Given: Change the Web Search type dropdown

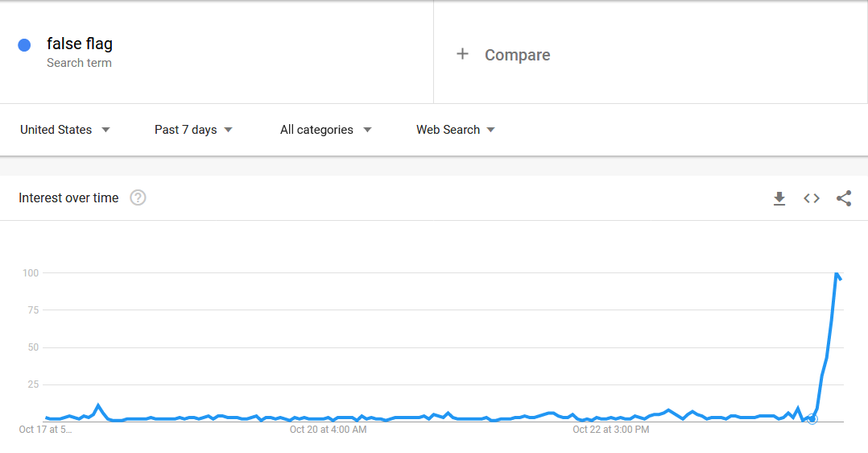Looking at the screenshot, I should (455, 130).
